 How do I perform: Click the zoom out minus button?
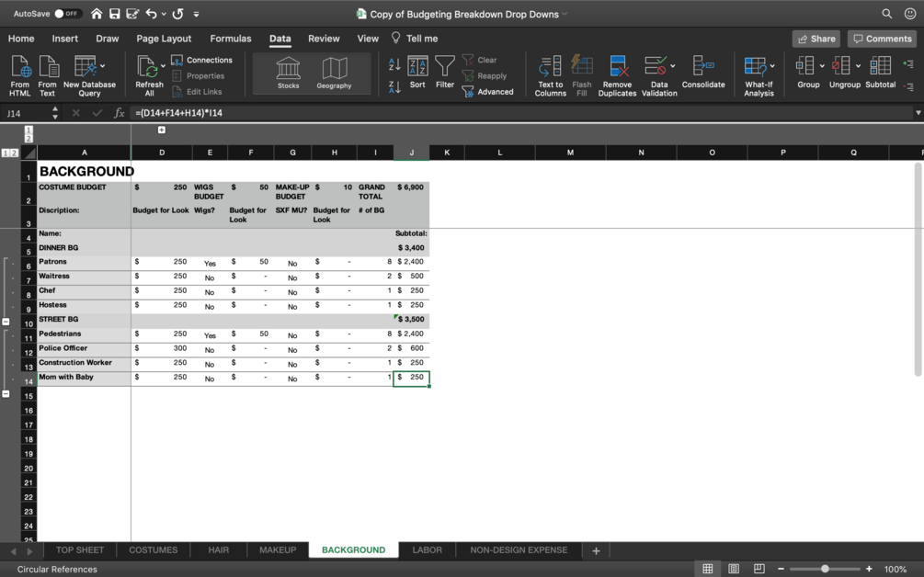(781, 569)
